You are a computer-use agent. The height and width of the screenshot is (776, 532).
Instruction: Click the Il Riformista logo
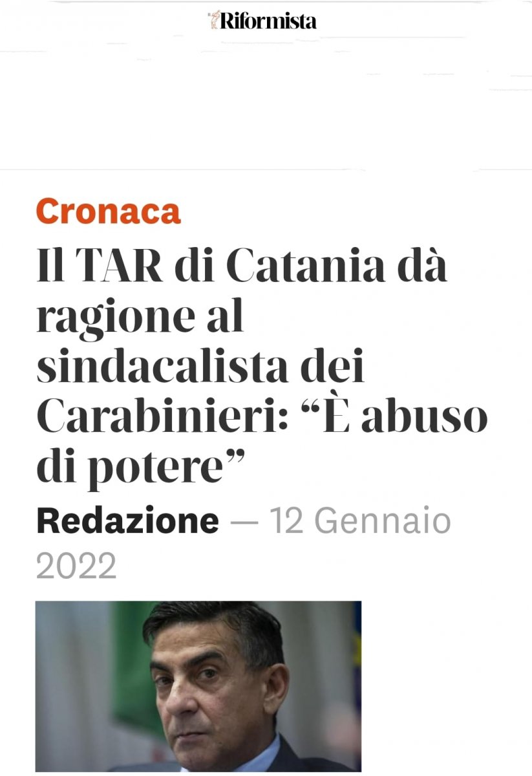click(262, 21)
